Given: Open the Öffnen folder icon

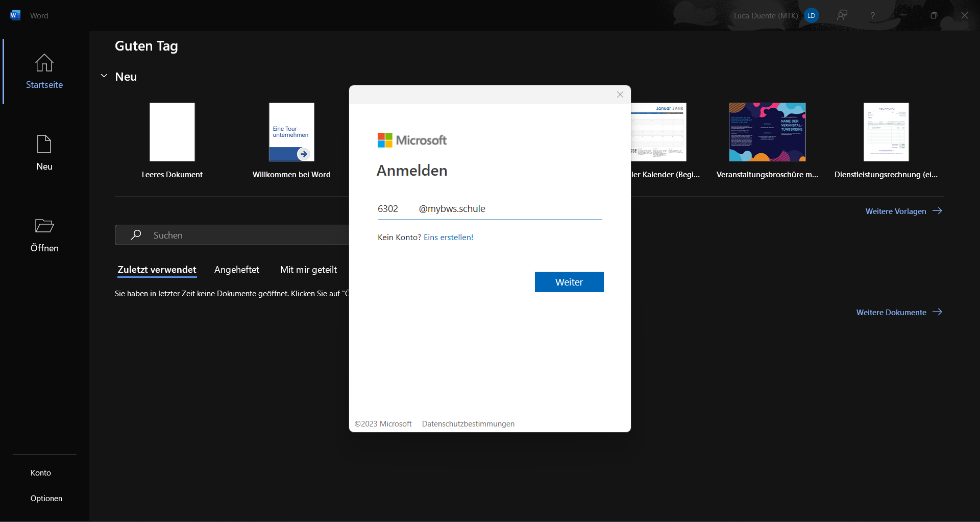Looking at the screenshot, I should tap(44, 226).
